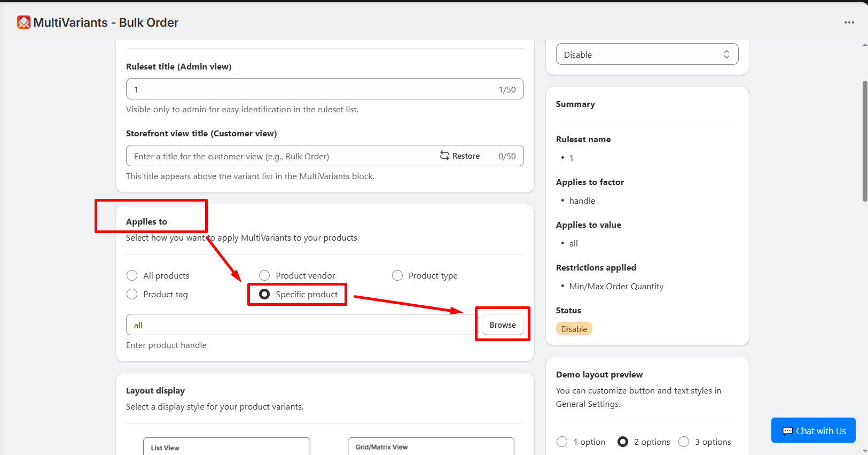Click the orange Disable status badge
This screenshot has height=455, width=868.
574,329
